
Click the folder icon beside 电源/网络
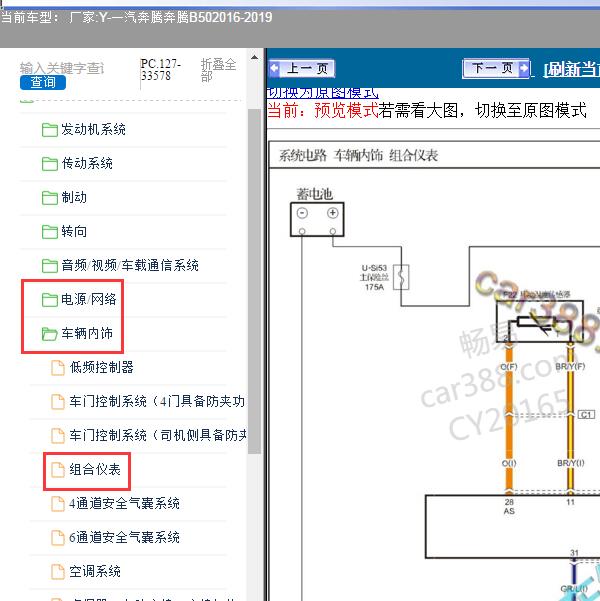[x=49, y=300]
